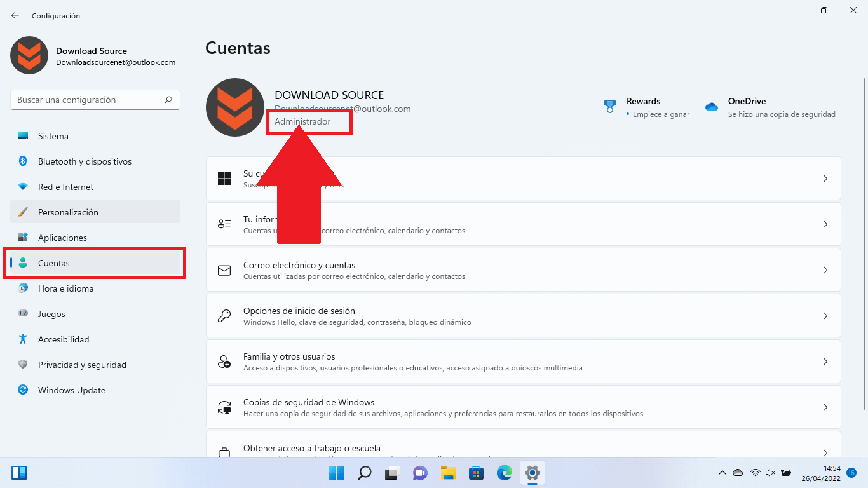Open Widgets from the taskbar

[x=19, y=473]
